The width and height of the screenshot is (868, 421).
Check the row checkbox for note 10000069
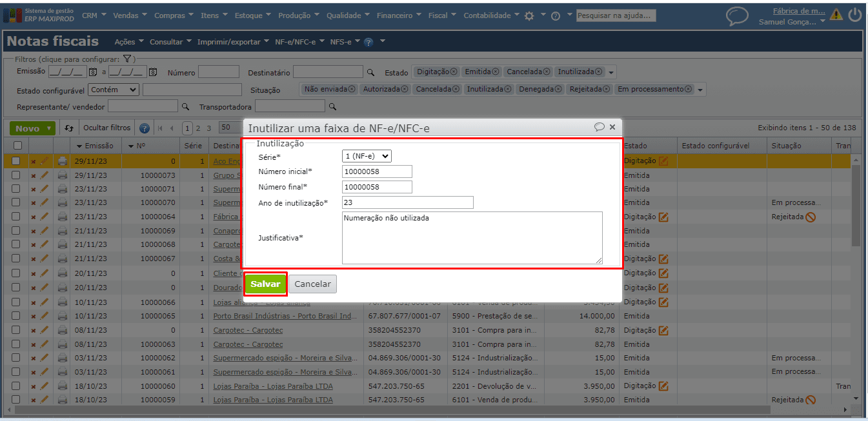coord(16,231)
